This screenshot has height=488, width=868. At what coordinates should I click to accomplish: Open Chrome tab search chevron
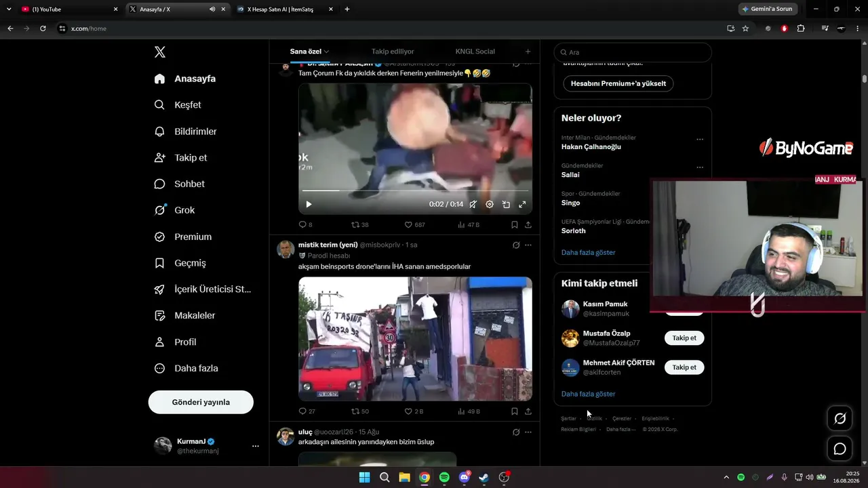point(9,9)
